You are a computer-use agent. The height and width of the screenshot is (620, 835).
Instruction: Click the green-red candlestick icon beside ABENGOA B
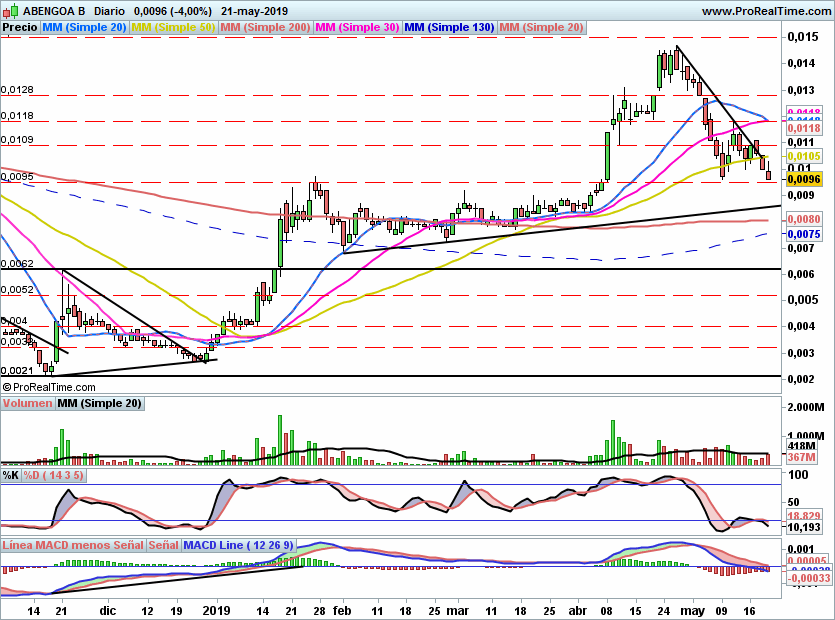click(10, 10)
